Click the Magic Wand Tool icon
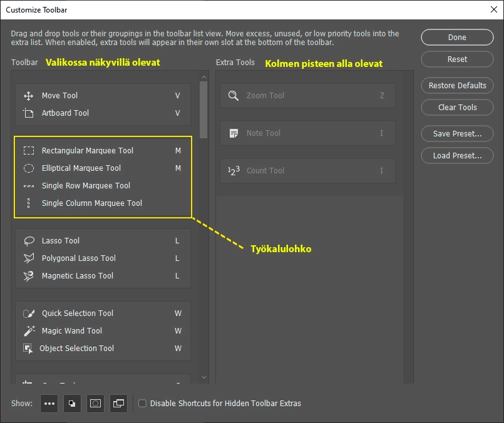504x423 pixels. [29, 331]
